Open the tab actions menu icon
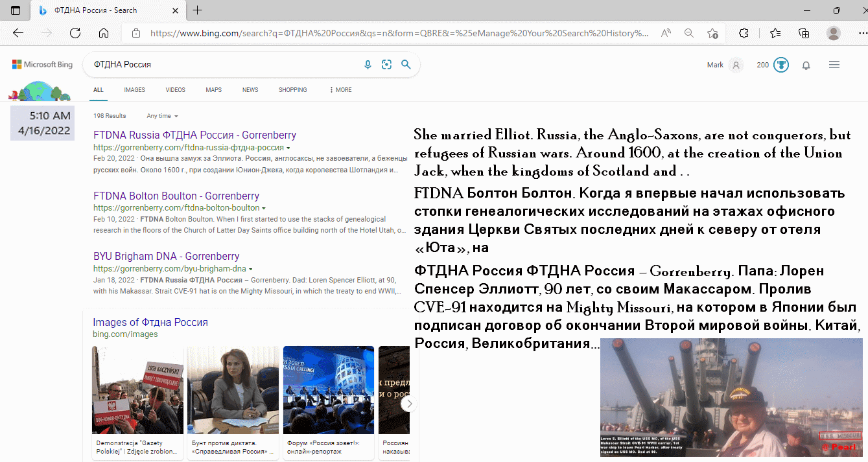Screen dimensions: 868x462 (16, 10)
